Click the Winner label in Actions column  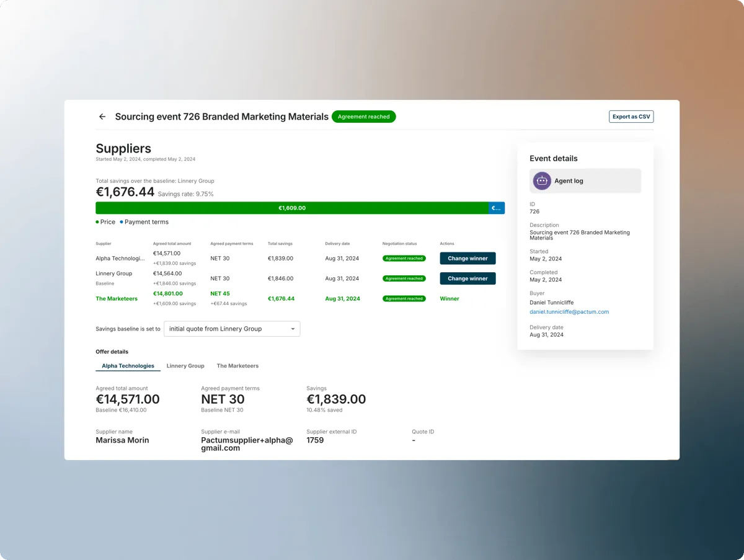449,299
